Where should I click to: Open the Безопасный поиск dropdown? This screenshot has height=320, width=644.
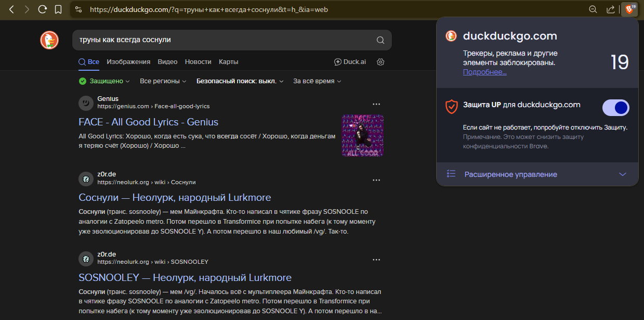[240, 81]
